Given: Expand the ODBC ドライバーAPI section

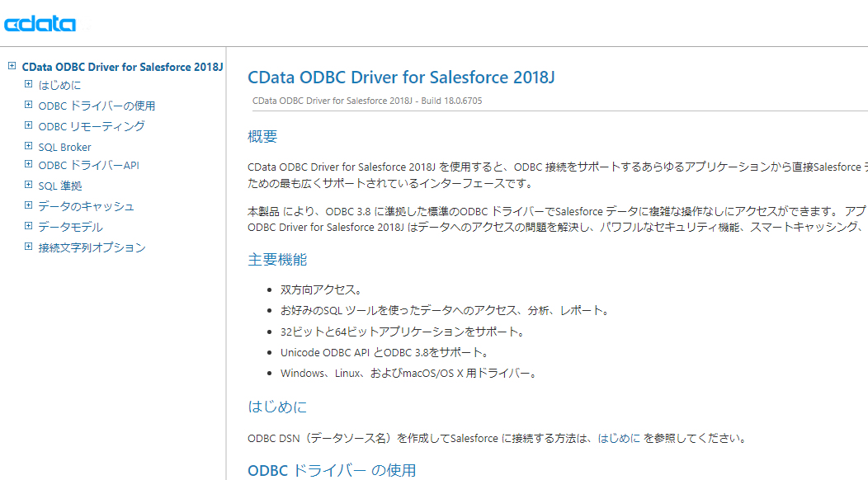Looking at the screenshot, I should point(27,166).
